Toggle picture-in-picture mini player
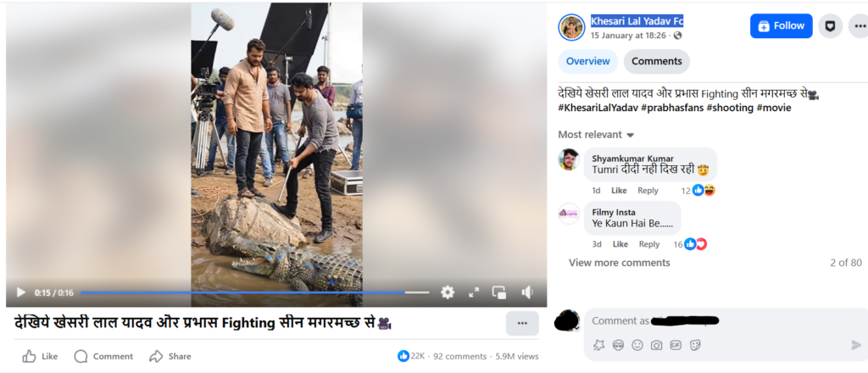The image size is (868, 373). click(x=499, y=292)
